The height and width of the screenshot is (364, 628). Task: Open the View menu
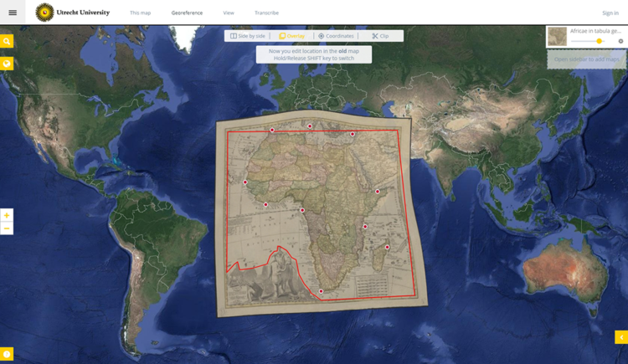229,13
